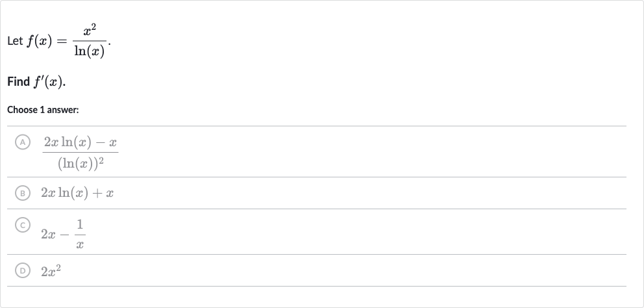Pick the circle labeled D
Screen dimensions: 644x308
[23, 270]
